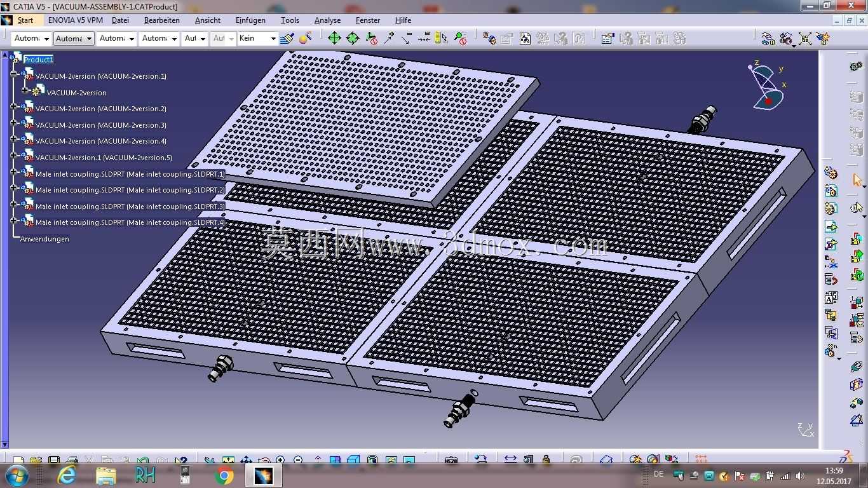Open the Kein layer dropdown
Screen dimensions: 868x488
coord(257,39)
